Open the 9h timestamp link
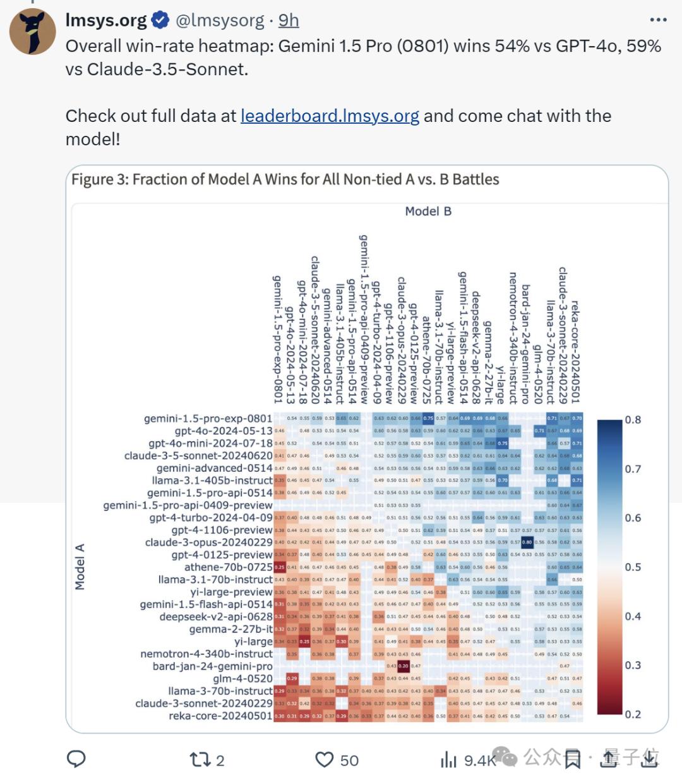Viewport: 682px width, 784px height. 289,20
